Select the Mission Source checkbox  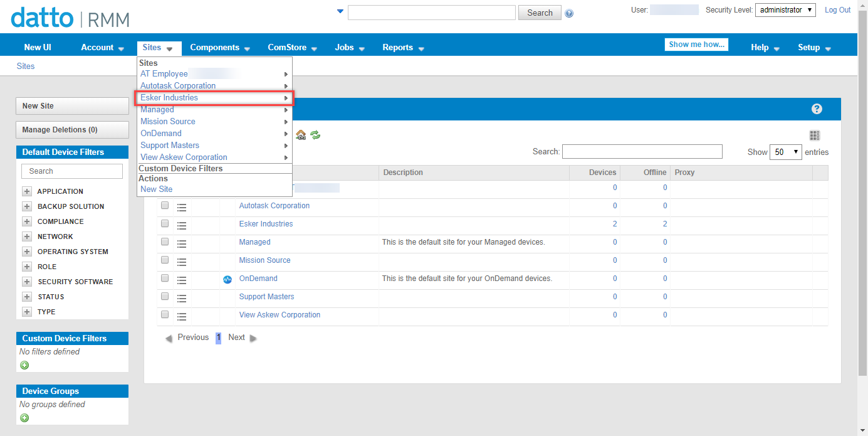pos(165,260)
